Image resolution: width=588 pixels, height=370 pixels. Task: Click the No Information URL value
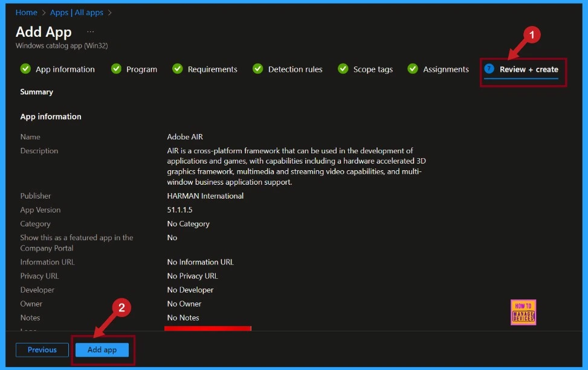[x=200, y=262]
